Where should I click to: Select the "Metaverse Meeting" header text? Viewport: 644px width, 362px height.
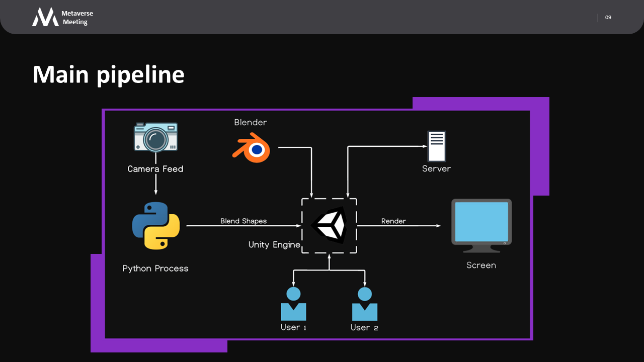77,18
